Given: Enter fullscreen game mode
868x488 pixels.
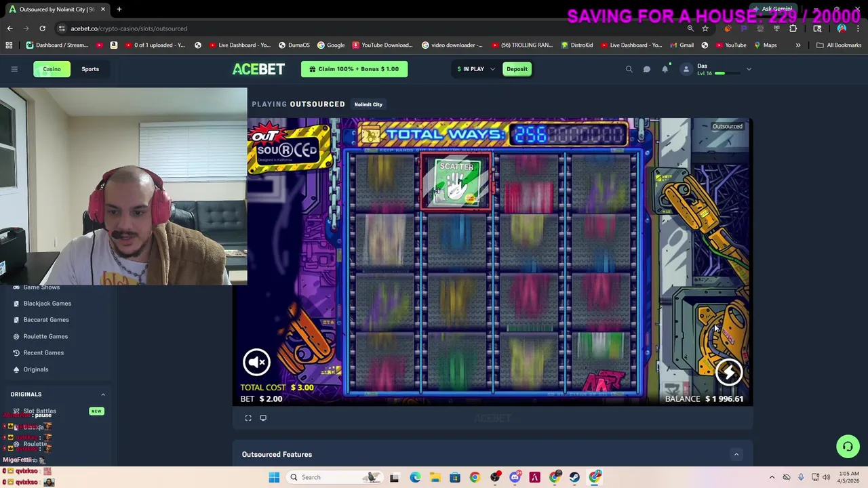Looking at the screenshot, I should (248, 418).
